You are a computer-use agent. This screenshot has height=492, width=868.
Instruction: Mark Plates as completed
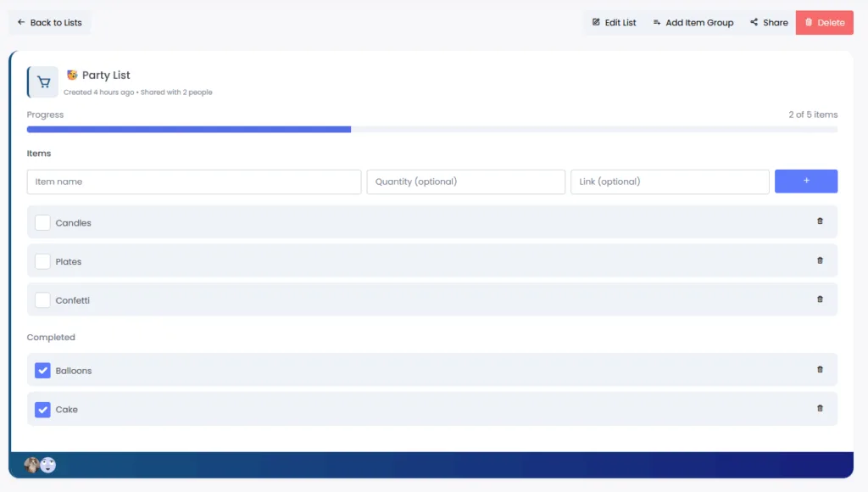pos(42,261)
